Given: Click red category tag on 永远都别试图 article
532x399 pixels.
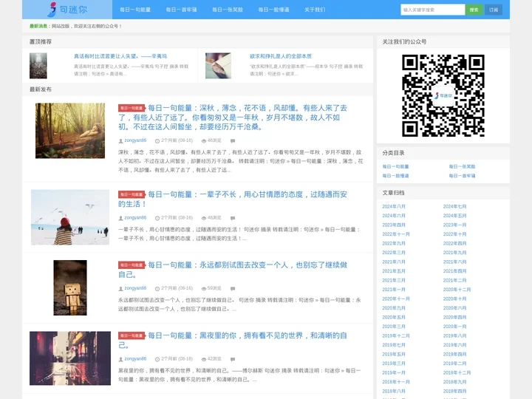Looking at the screenshot, I should coord(132,265).
